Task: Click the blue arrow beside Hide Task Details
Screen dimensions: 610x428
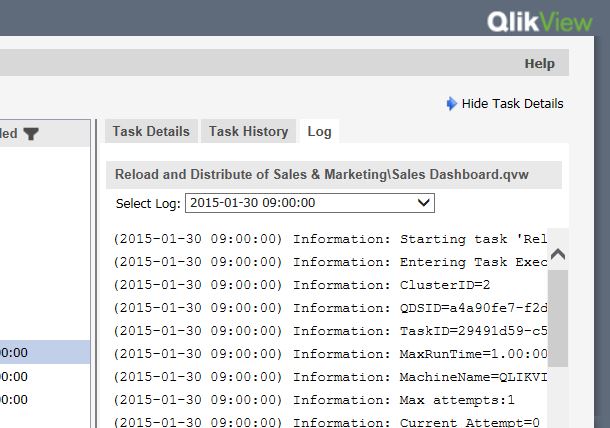Action: pos(451,103)
